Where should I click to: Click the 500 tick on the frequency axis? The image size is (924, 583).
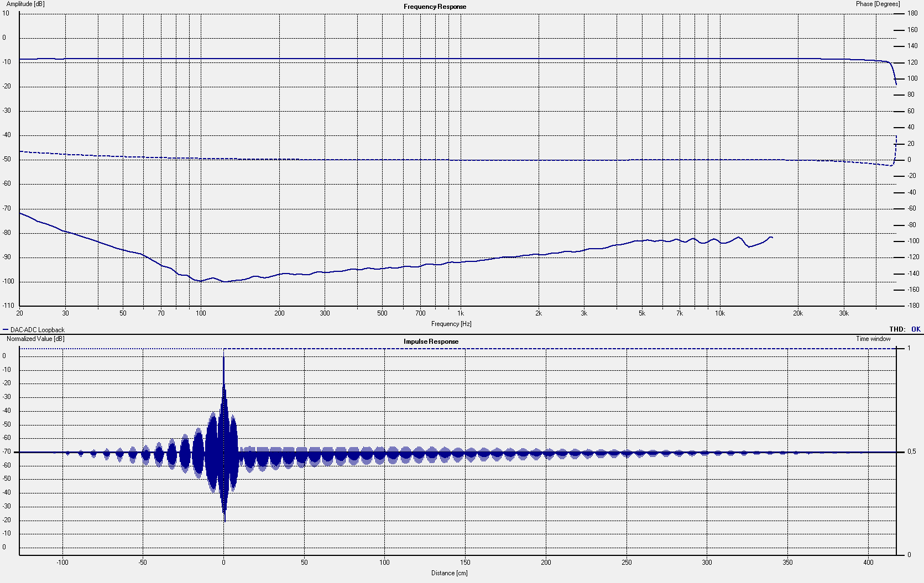(x=382, y=313)
